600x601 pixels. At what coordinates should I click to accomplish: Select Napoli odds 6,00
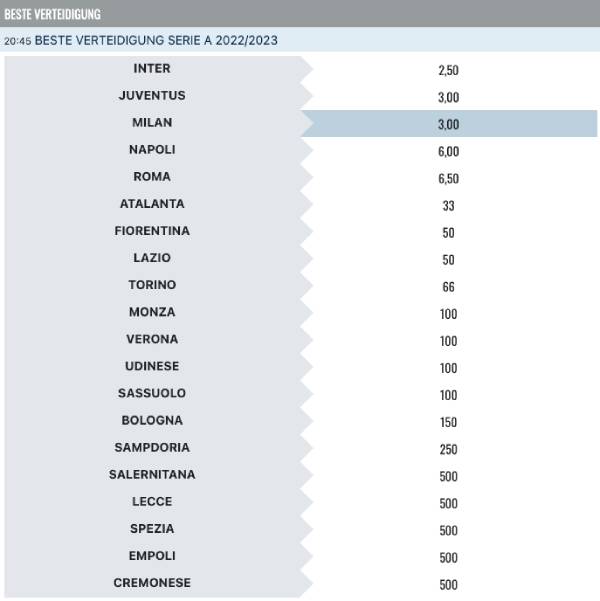(x=449, y=151)
